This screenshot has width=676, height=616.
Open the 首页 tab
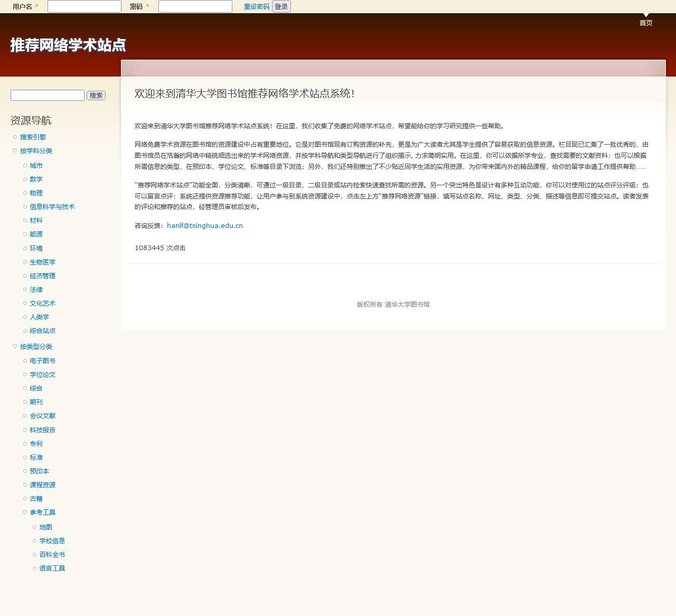645,23
